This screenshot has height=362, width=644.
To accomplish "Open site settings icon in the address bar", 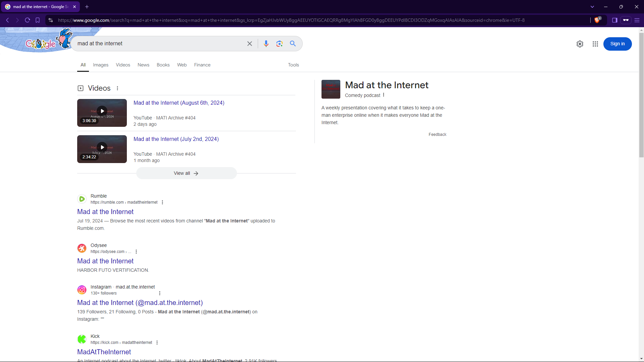I will tap(51, 20).
